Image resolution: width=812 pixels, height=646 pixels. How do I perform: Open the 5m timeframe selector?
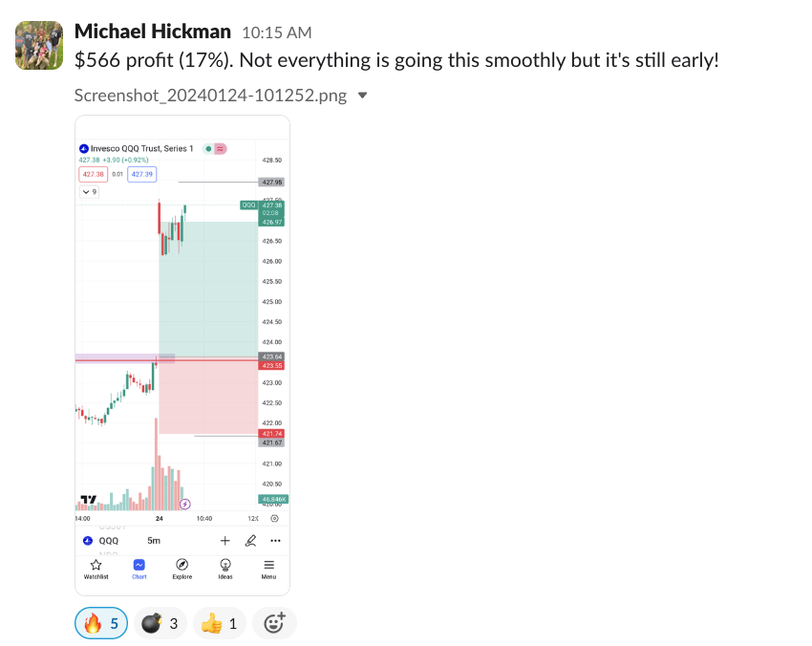tap(154, 541)
